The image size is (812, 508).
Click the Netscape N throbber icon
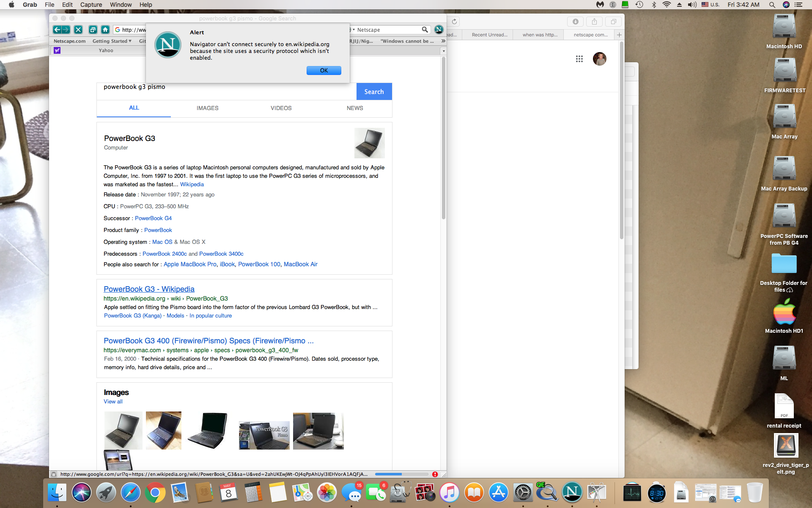point(439,30)
